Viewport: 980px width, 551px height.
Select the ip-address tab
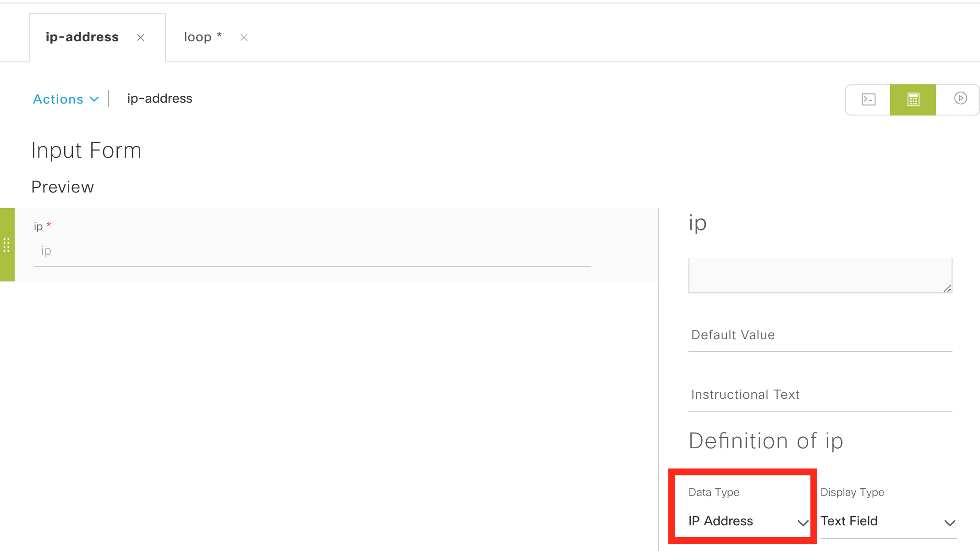[x=82, y=37]
